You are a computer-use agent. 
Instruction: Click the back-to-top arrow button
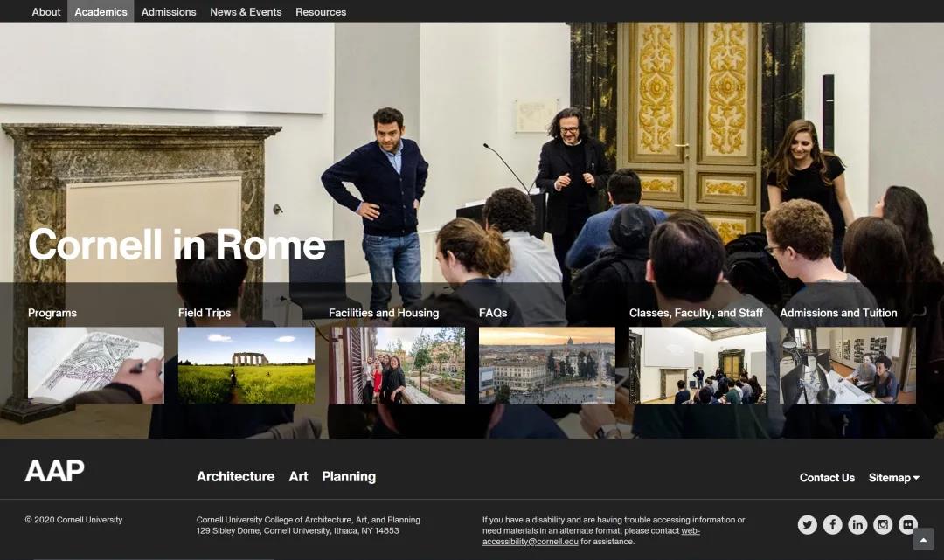923,540
